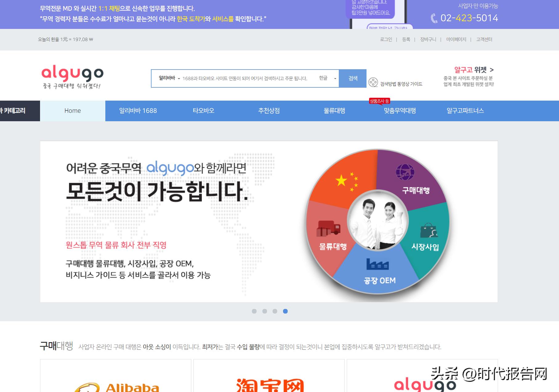This screenshot has height=392, width=559.
Task: Expand the 한글 language dropdown
Action: [x=328, y=78]
